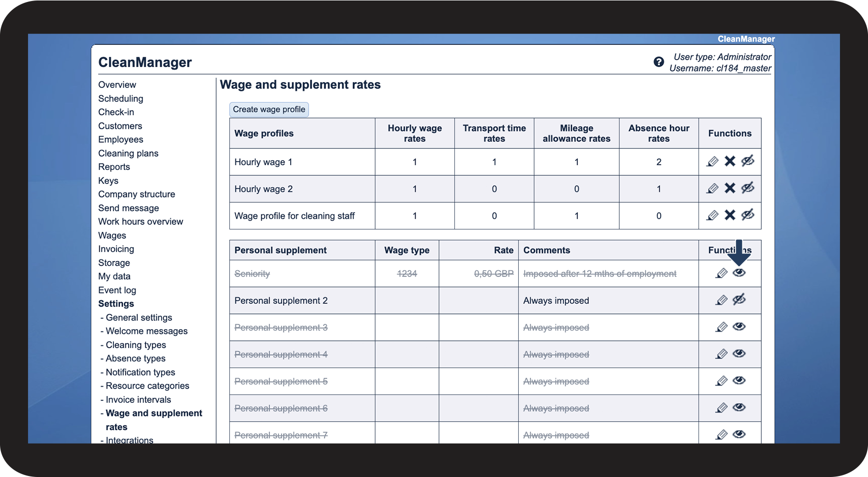Screen dimensions: 868x477
Task: Collapse the Settings menu section
Action: coord(116,304)
